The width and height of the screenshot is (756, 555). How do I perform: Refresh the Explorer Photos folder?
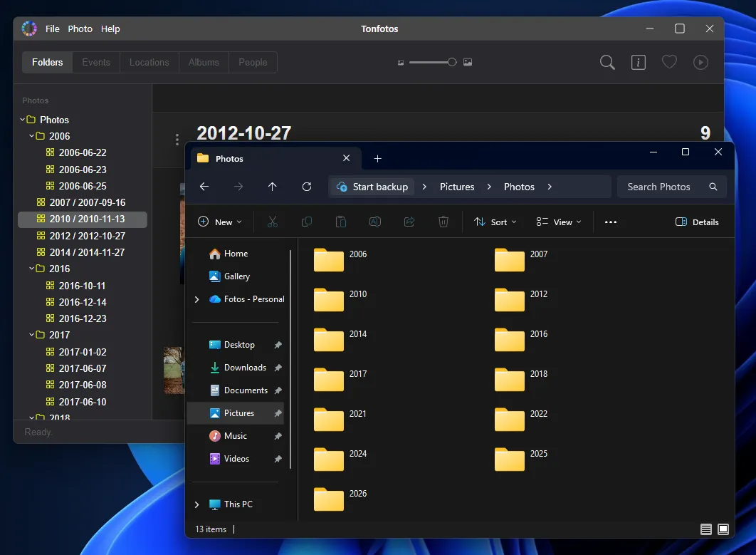click(307, 187)
